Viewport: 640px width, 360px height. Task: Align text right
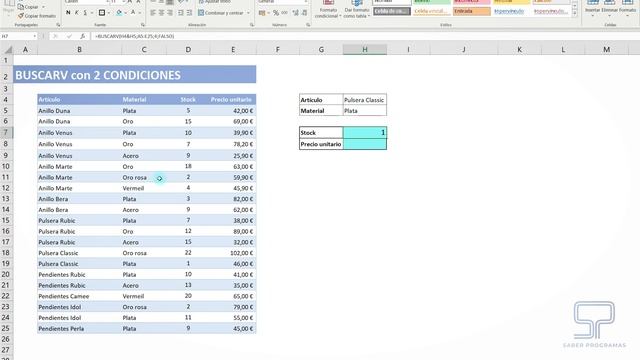coord(170,13)
